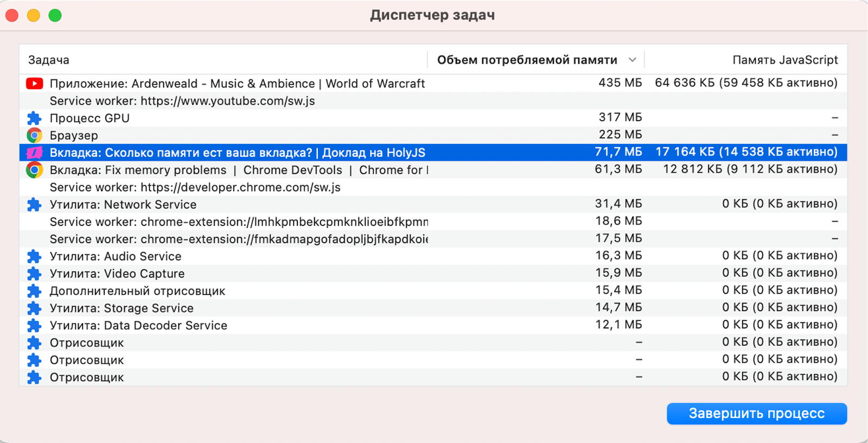868x443 pixels.
Task: Click the 31,4 МБ memory value
Action: [x=618, y=204]
